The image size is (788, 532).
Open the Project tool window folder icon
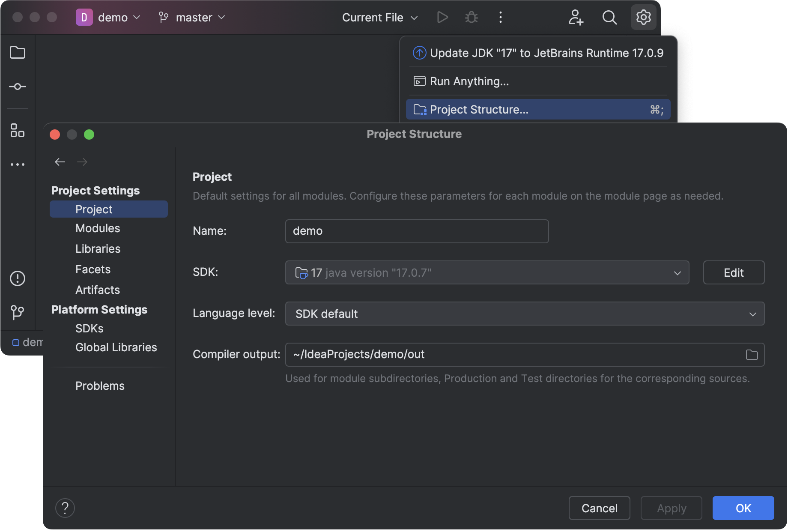[x=17, y=52]
